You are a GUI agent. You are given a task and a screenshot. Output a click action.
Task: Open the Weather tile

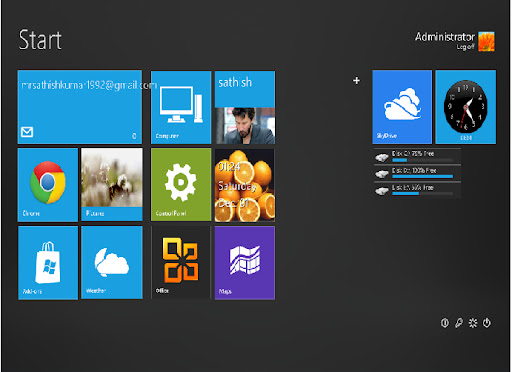coord(112,262)
